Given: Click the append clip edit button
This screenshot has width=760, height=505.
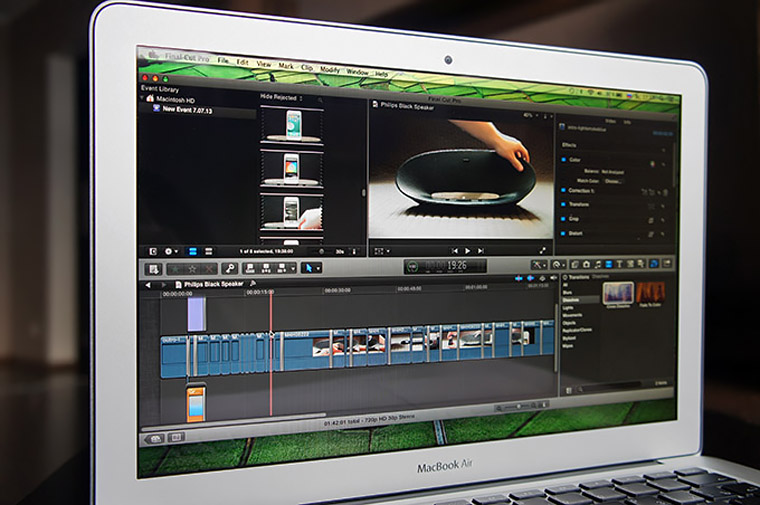Looking at the screenshot, I should point(282,268).
